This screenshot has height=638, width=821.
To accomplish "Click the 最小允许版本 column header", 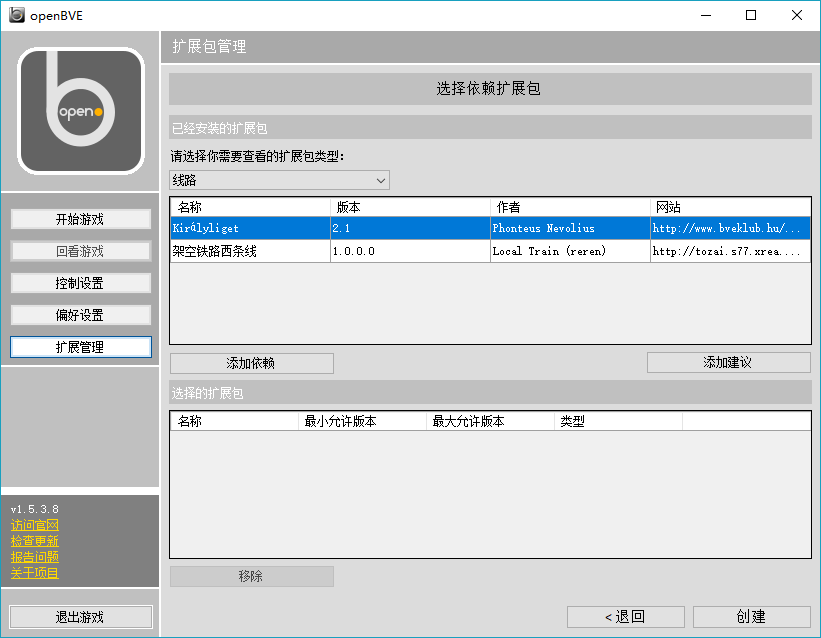I will 362,421.
